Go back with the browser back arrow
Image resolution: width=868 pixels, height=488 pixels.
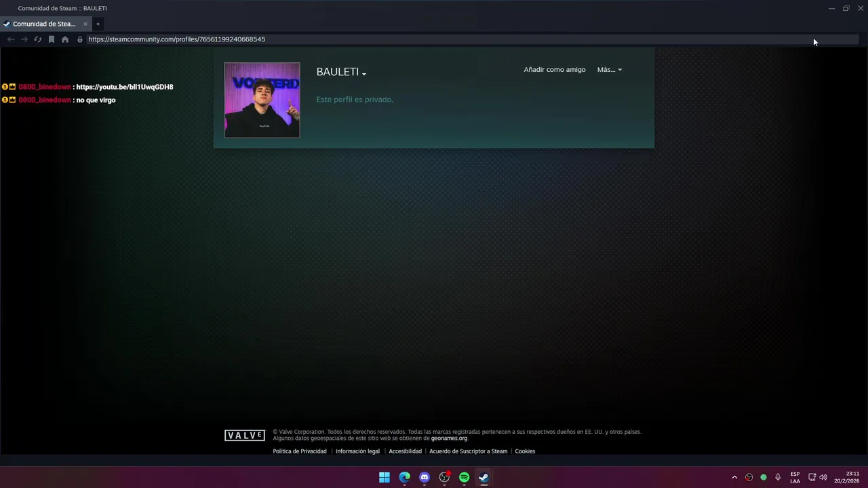(x=10, y=39)
